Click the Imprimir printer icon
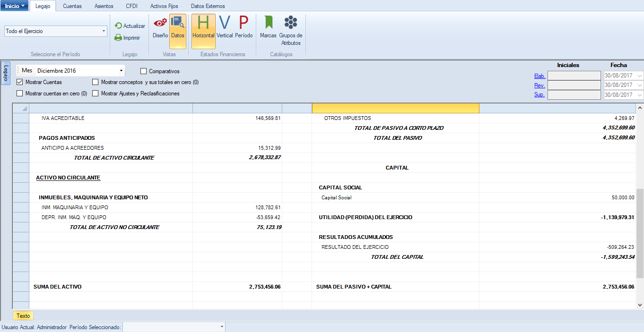Screen dimensions: 644x332 pyautogui.click(x=119, y=38)
